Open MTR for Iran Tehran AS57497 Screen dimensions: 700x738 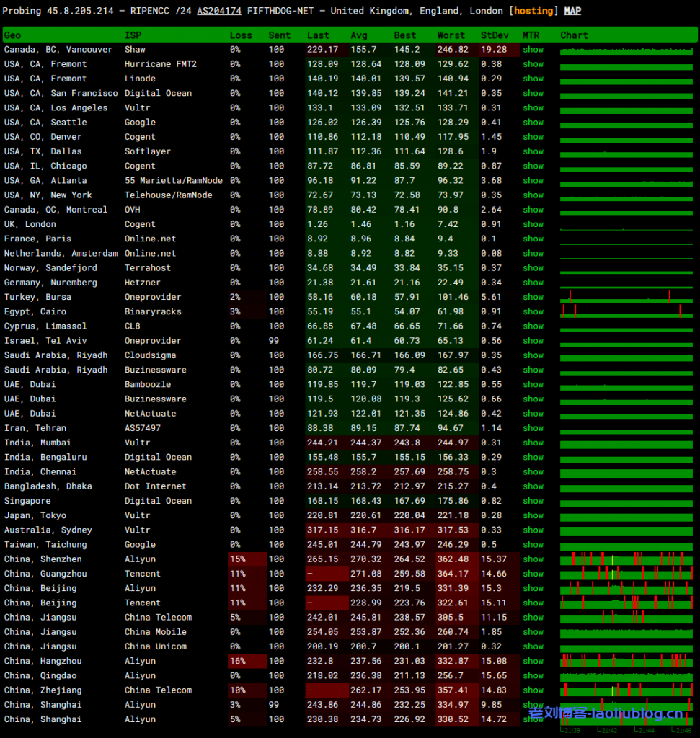coord(533,428)
